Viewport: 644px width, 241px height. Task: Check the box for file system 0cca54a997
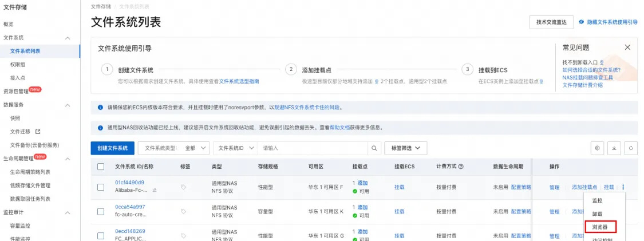click(101, 212)
